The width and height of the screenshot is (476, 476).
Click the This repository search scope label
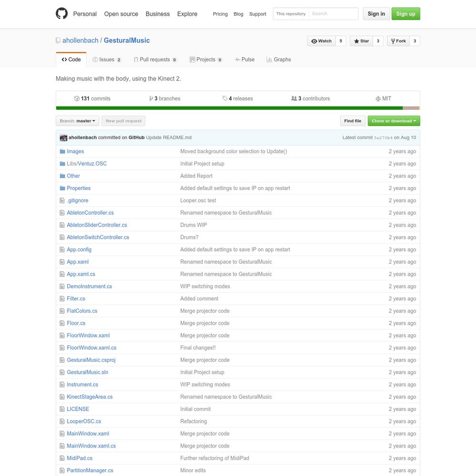coord(291,14)
